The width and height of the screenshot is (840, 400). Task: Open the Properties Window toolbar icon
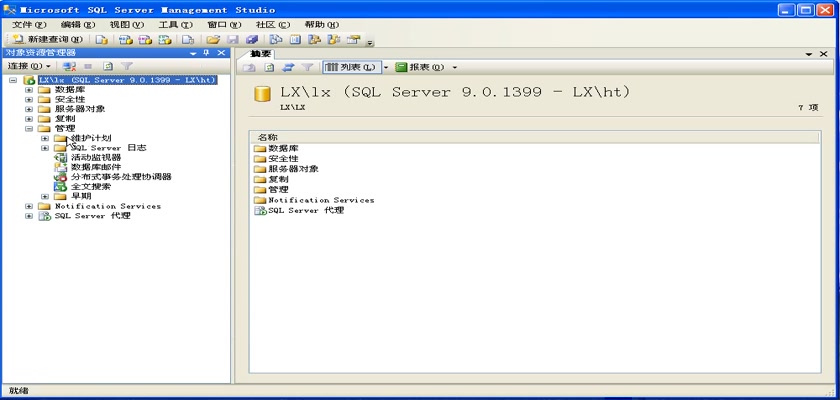pyautogui.click(x=352, y=40)
